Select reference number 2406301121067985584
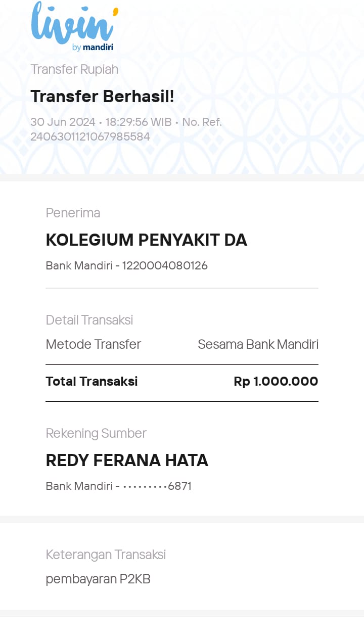The width and height of the screenshot is (364, 640). (x=90, y=136)
